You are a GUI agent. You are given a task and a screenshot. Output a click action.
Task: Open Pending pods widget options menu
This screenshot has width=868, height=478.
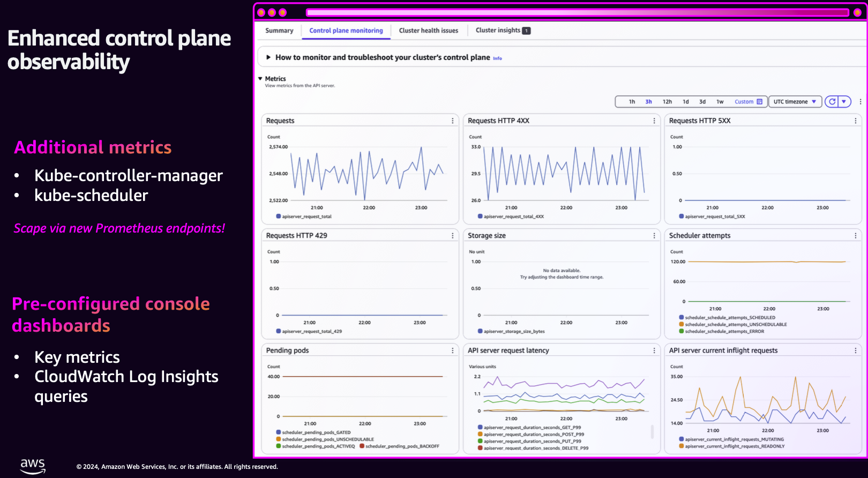click(452, 350)
